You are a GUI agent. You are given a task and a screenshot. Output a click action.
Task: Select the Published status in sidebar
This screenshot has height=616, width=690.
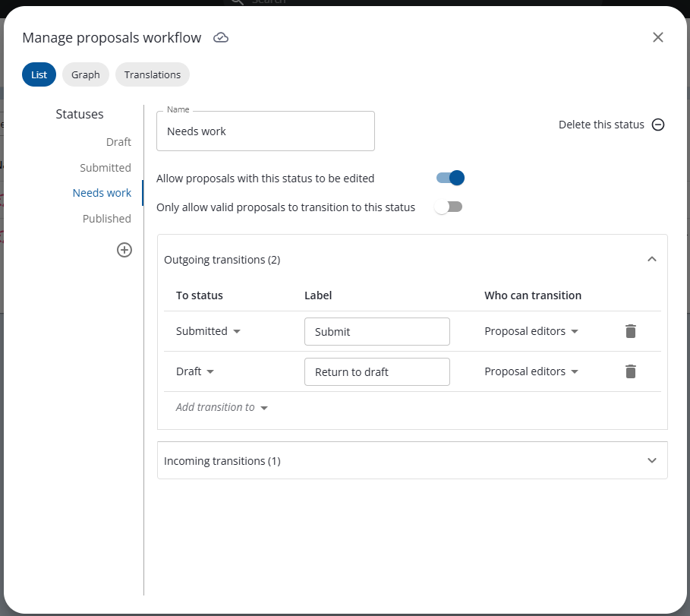(x=107, y=219)
